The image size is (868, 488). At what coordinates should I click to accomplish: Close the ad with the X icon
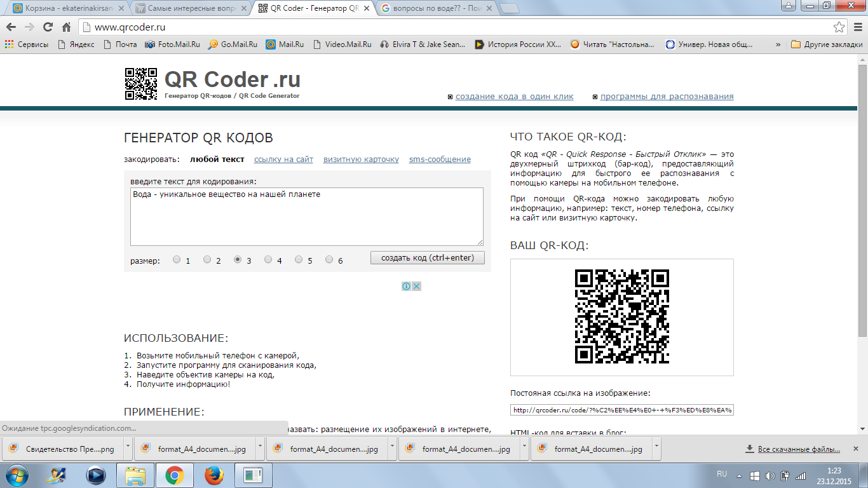(416, 287)
